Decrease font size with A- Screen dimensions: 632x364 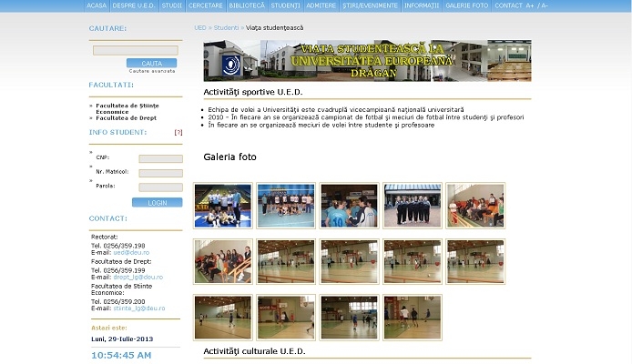(543, 5)
